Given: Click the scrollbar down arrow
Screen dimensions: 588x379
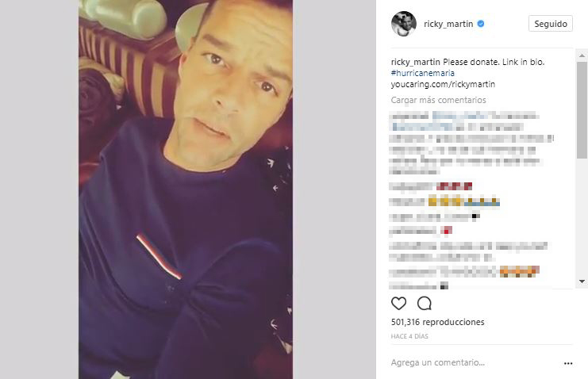Looking at the screenshot, I should click(582, 281).
